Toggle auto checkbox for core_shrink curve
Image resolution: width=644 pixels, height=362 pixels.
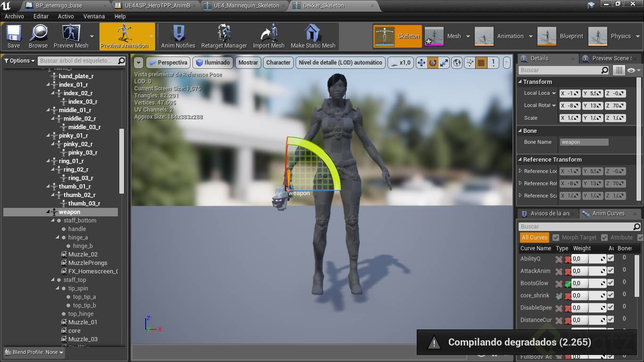tap(611, 295)
